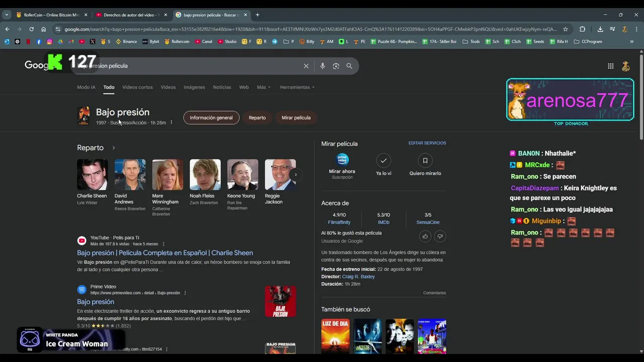Open the X (Twitter) bookmark
Viewport: 644px width, 362px height.
93,42
